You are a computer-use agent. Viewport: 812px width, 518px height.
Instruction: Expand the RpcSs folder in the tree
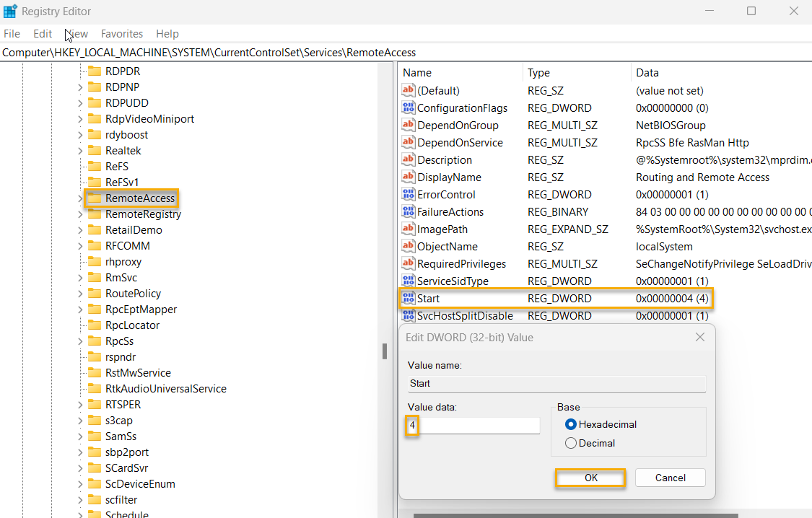(79, 341)
